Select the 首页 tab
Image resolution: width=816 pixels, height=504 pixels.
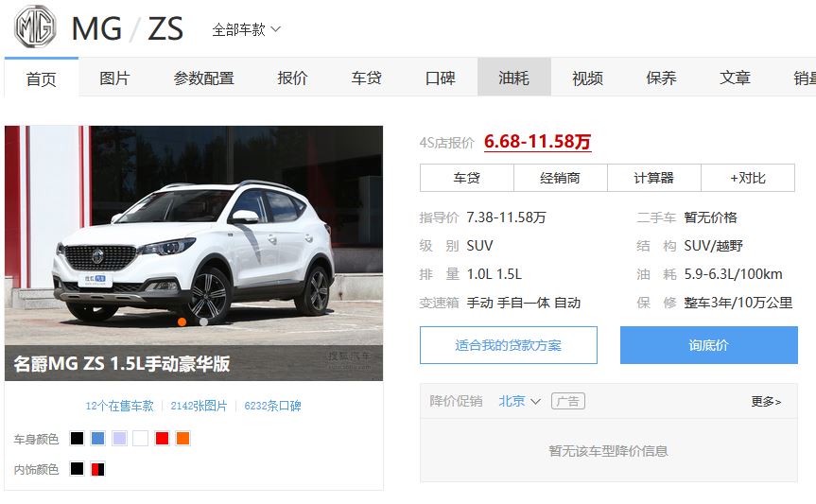[x=41, y=78]
